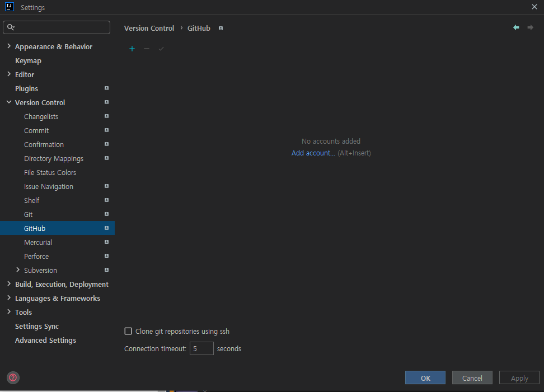Click the project icon on Git row
Image resolution: width=544 pixels, height=392 pixels.
106,214
